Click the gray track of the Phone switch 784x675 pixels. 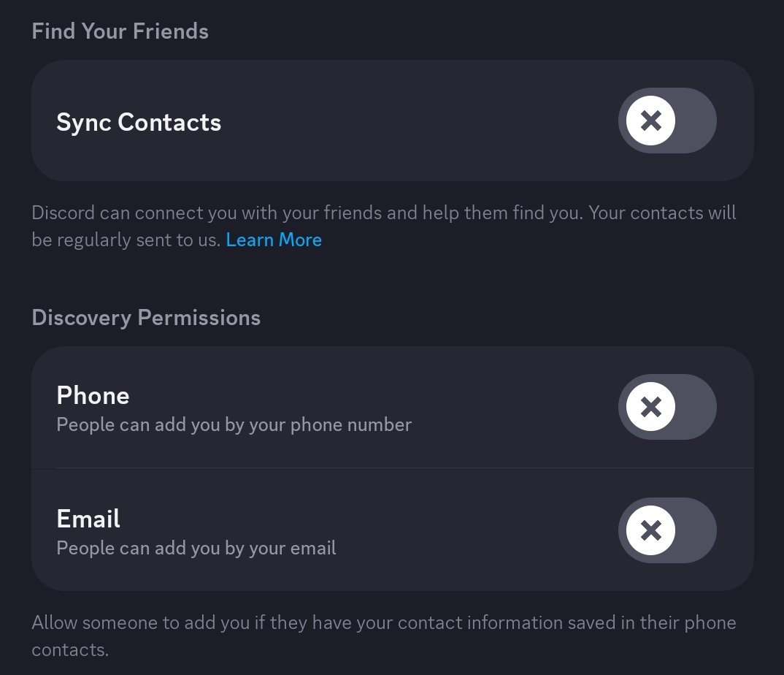(696, 407)
